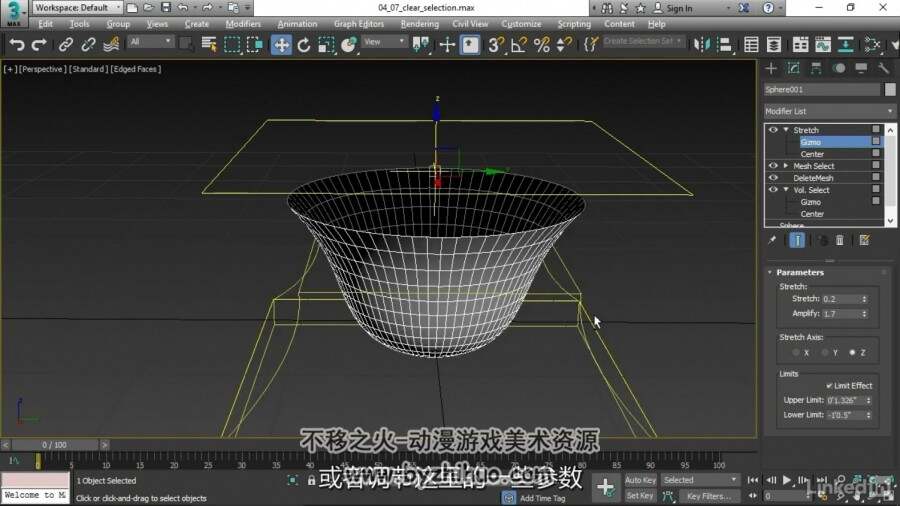The image size is (900, 506).
Task: Open the Modifiers menu
Action: tap(243, 24)
